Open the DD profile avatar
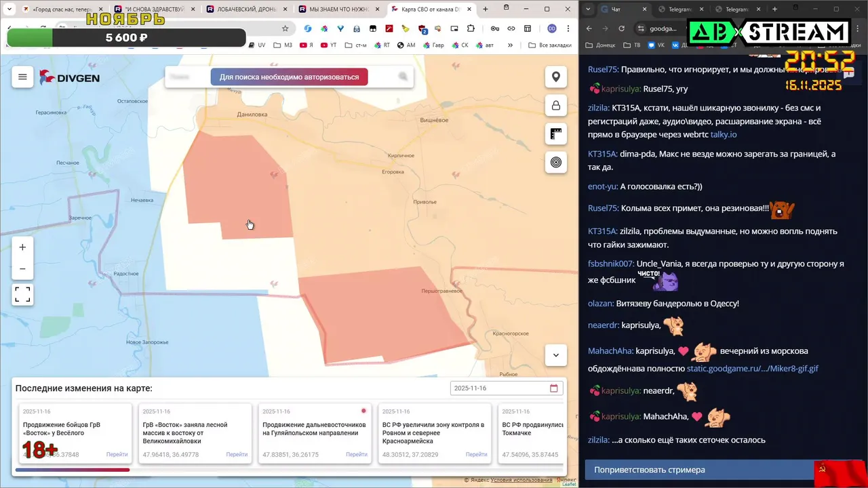Screen dimensions: 868x488 point(552,28)
